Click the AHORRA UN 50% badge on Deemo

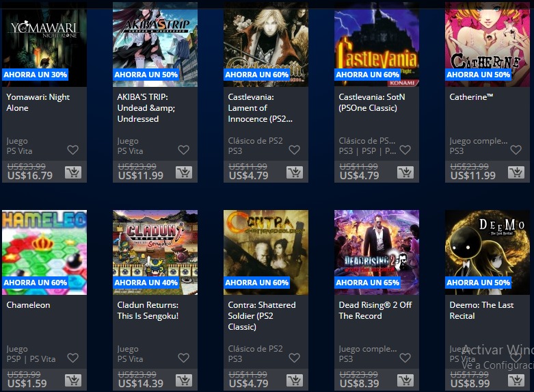[x=478, y=283]
